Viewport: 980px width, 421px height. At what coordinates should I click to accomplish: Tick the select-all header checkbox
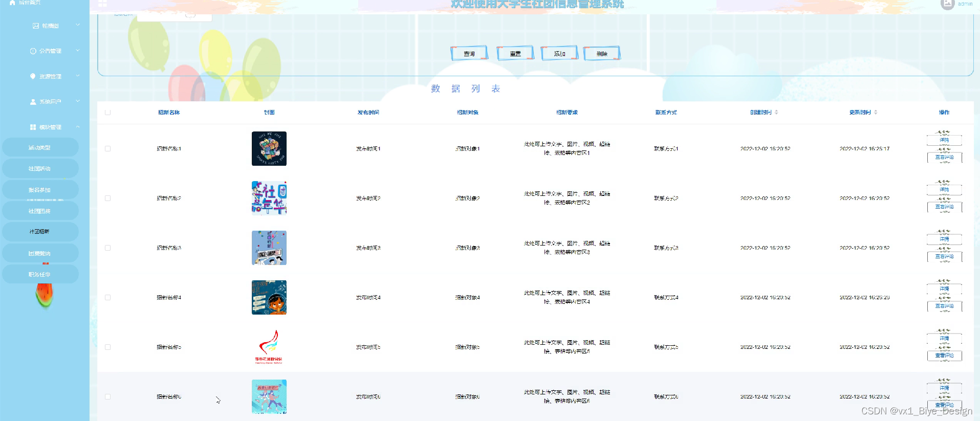107,113
